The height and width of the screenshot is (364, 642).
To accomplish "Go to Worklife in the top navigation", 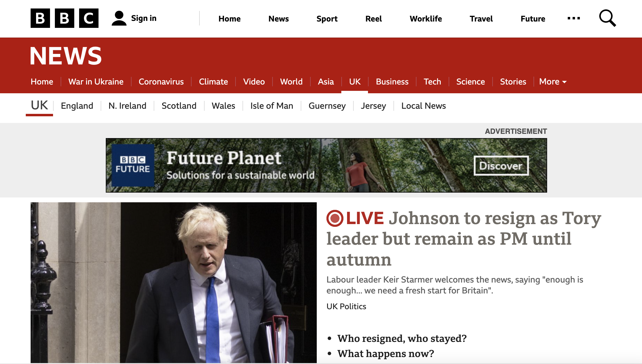I will click(426, 19).
